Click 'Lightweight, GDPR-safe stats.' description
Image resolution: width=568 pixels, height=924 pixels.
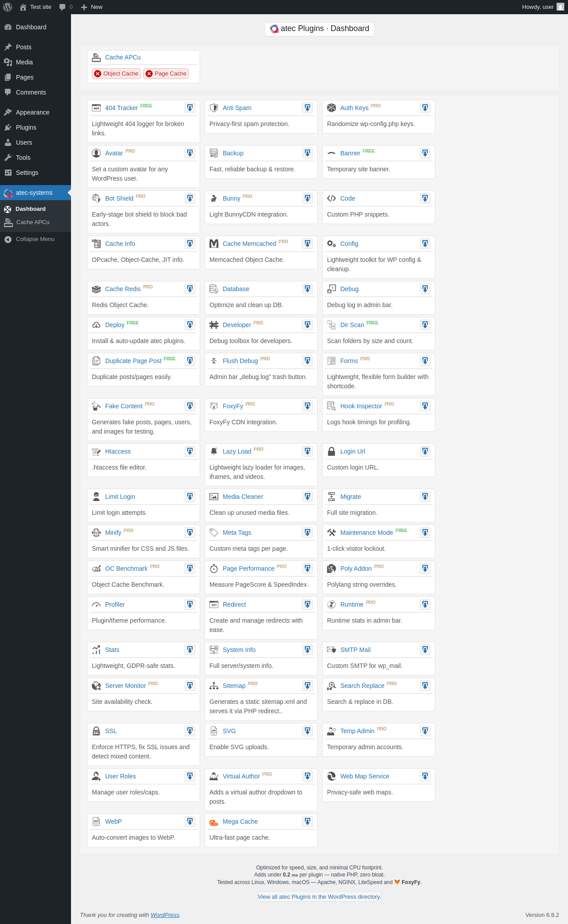(x=133, y=666)
